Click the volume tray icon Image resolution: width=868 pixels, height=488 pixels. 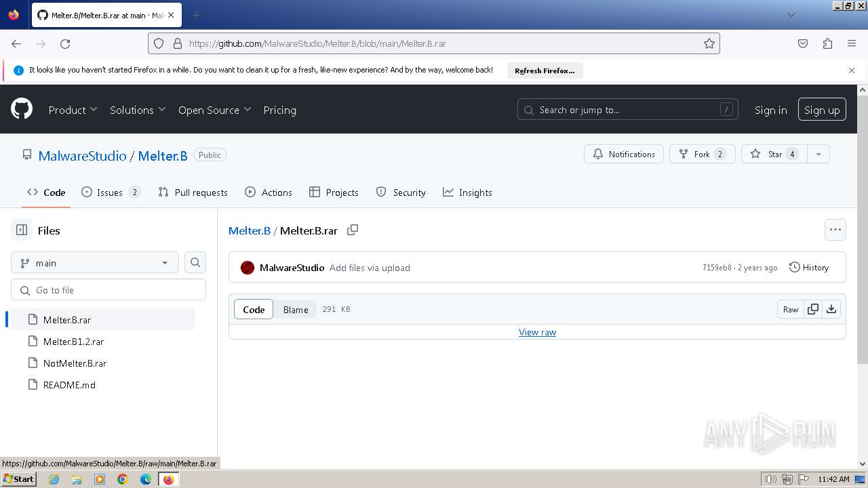tap(771, 479)
